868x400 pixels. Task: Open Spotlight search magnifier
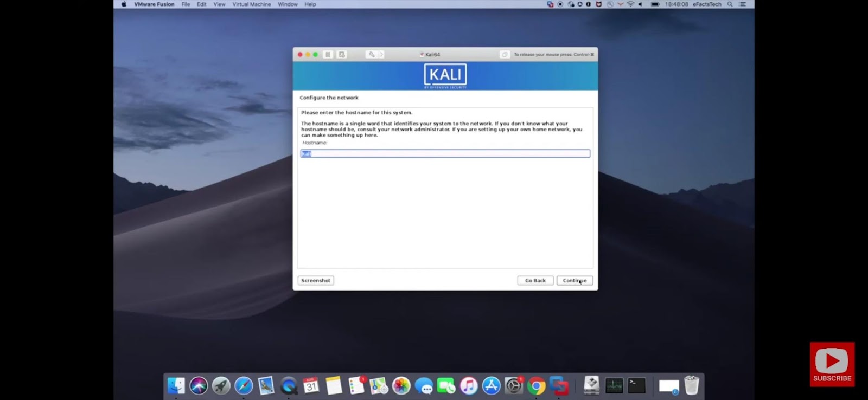point(730,4)
